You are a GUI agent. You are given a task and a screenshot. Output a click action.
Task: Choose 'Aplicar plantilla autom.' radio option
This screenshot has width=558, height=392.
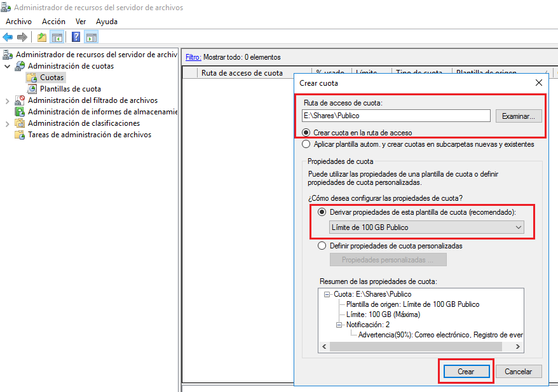coord(307,144)
